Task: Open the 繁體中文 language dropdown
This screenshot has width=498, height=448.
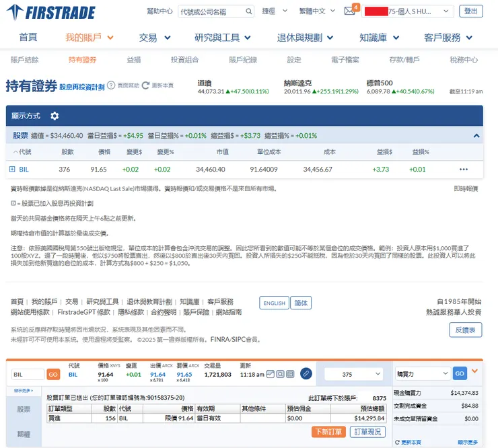Action: pyautogui.click(x=317, y=11)
